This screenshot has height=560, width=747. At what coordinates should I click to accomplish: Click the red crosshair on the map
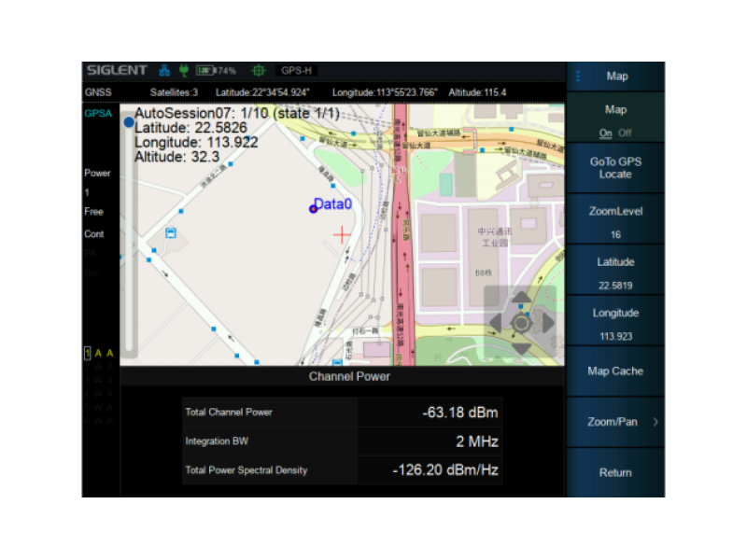[342, 235]
